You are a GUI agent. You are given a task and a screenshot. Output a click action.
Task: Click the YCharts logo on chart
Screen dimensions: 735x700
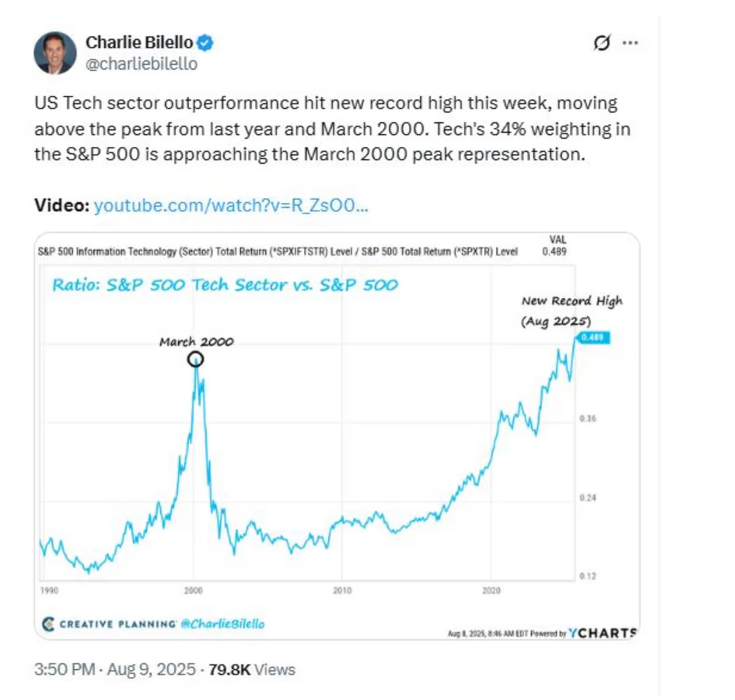pyautogui.click(x=602, y=633)
